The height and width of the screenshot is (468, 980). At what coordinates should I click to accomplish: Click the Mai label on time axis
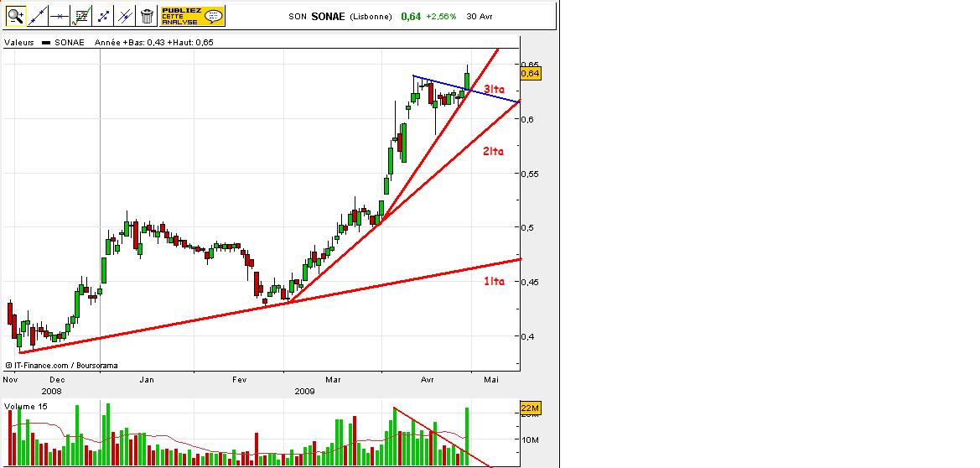(492, 380)
